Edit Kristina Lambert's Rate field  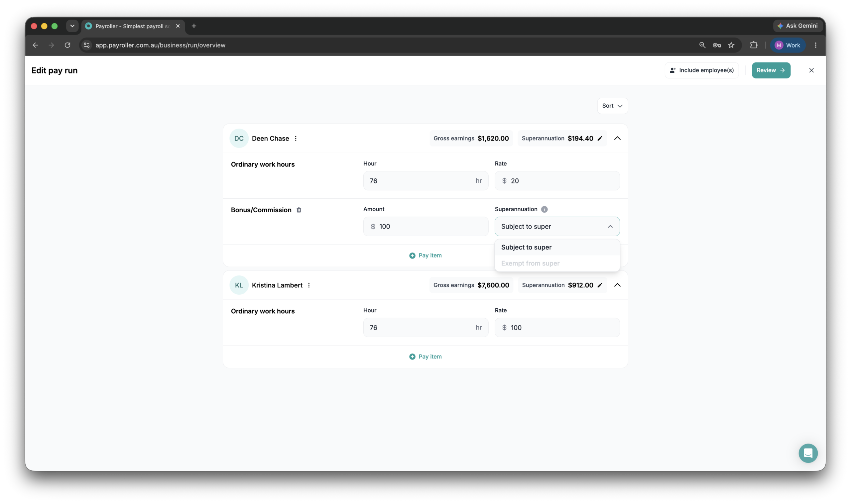(557, 327)
